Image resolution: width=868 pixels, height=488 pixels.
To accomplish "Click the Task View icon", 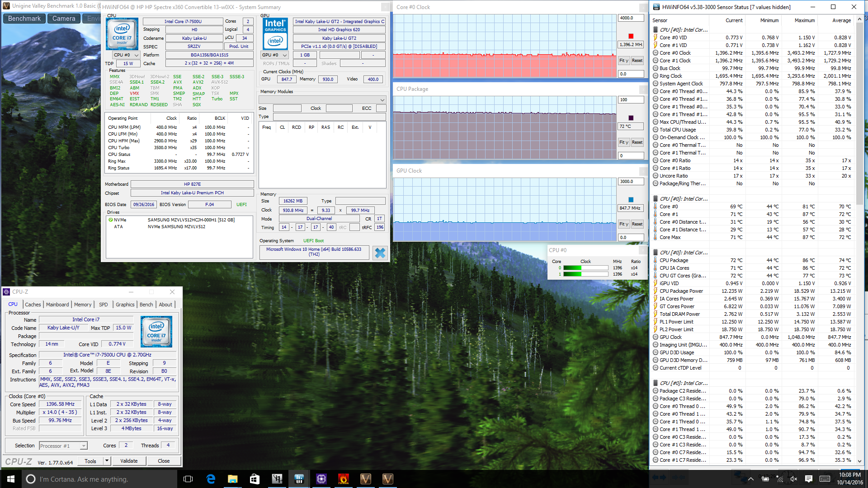I will (188, 479).
